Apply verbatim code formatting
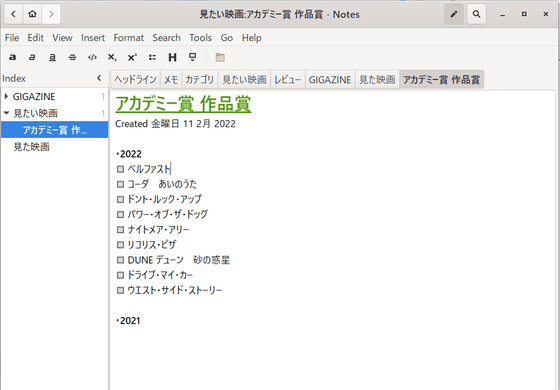This screenshot has height=390, width=560. click(92, 57)
